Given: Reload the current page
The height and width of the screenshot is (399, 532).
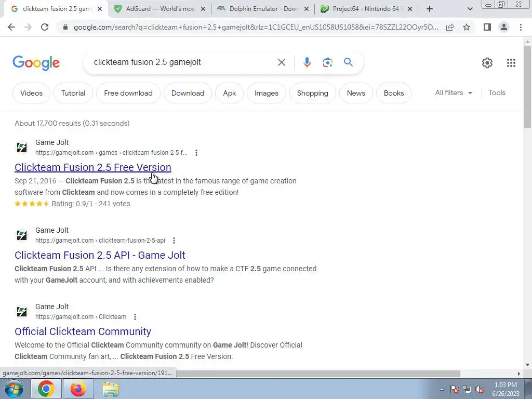Looking at the screenshot, I should (45, 27).
